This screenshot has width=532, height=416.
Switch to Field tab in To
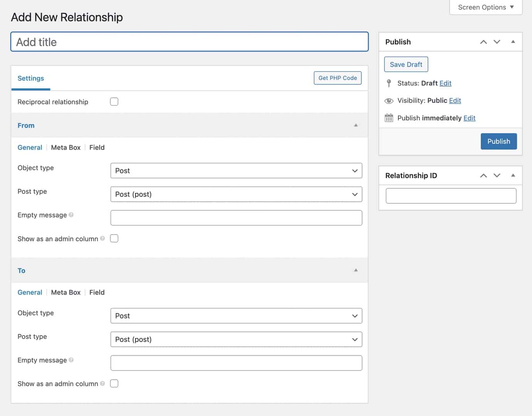[97, 292]
